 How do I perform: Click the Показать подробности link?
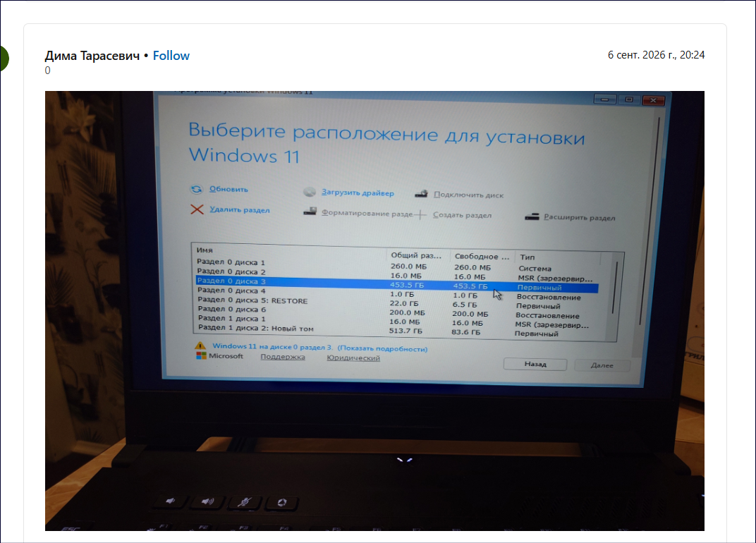(x=382, y=348)
